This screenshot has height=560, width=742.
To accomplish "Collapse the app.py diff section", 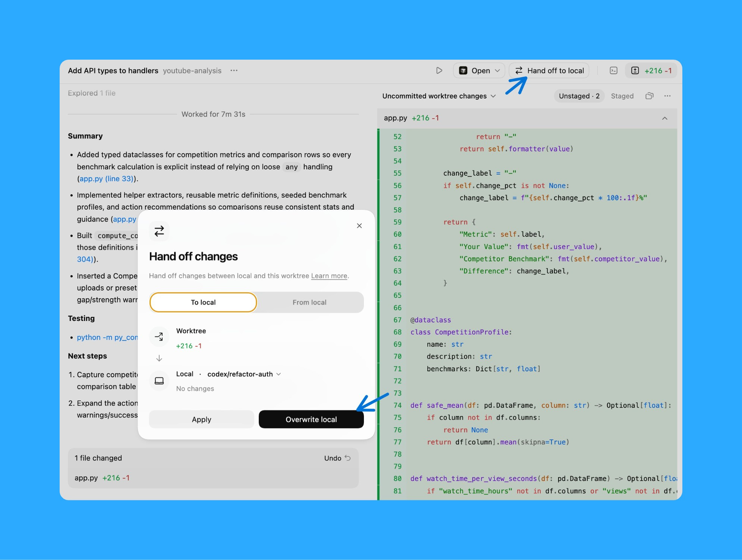I will click(x=664, y=118).
